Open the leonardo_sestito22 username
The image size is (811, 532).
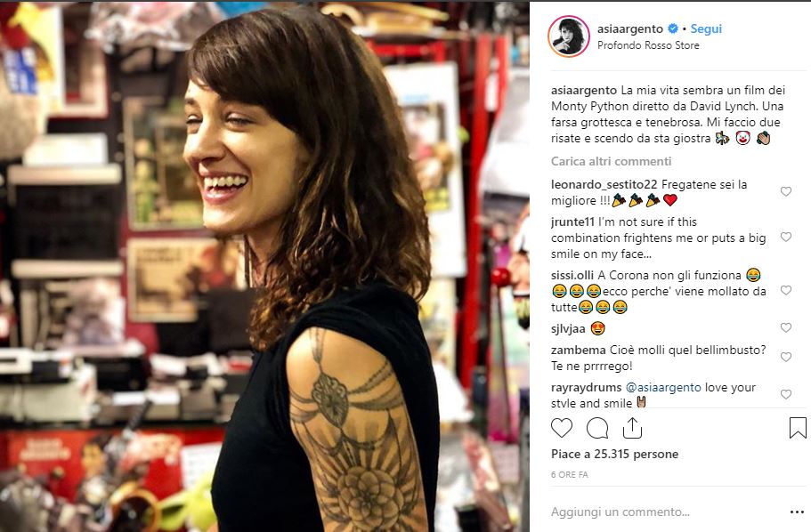[x=604, y=184]
